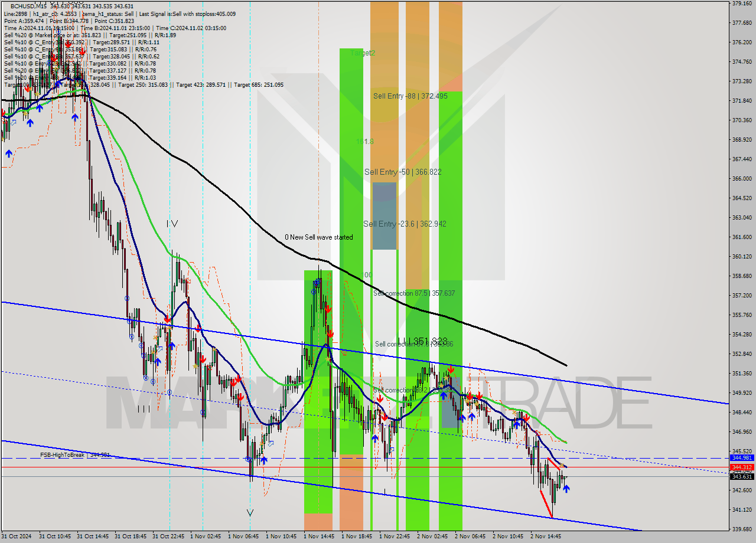The width and height of the screenshot is (756, 543).
Task: Click the green Target2 label
Action: coord(363,53)
